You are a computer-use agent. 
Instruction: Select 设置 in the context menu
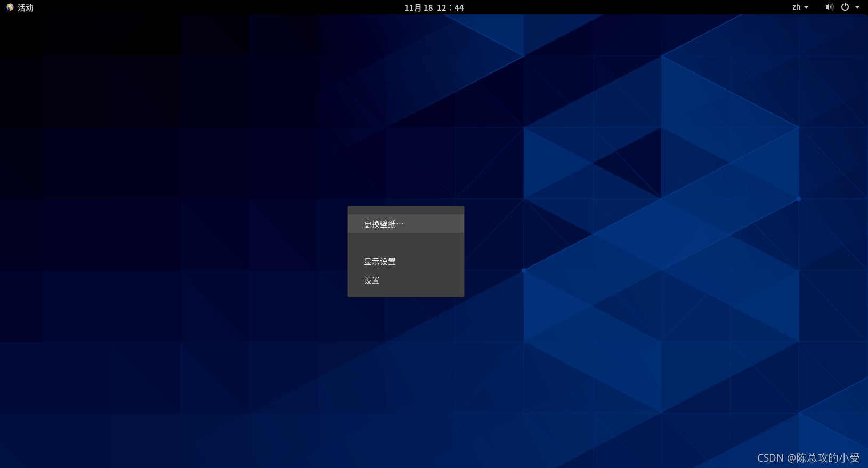click(x=372, y=280)
